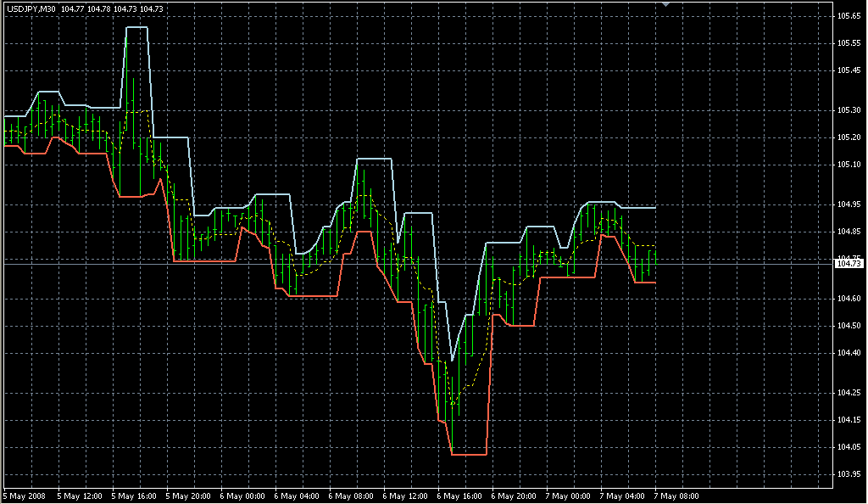The height and width of the screenshot is (504, 868).
Task: Click the 6 May 16:00 time label
Action: coord(459,495)
